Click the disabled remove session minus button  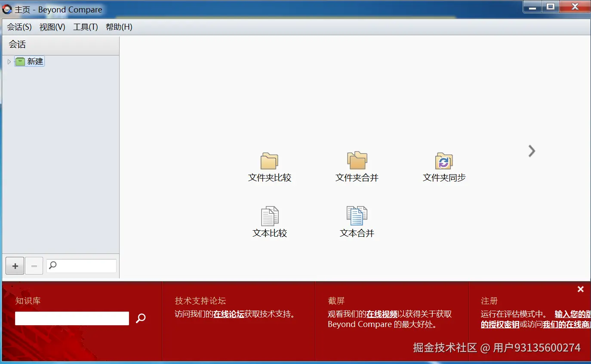tap(34, 265)
